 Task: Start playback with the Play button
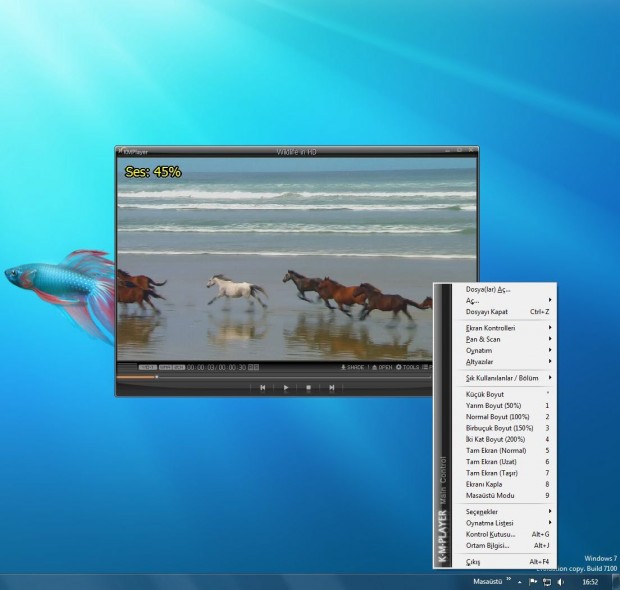(x=285, y=388)
